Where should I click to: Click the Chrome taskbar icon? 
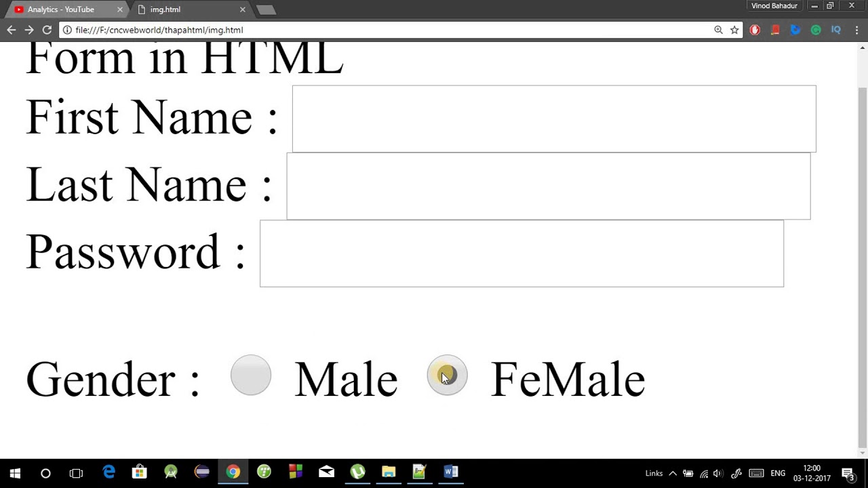(233, 472)
